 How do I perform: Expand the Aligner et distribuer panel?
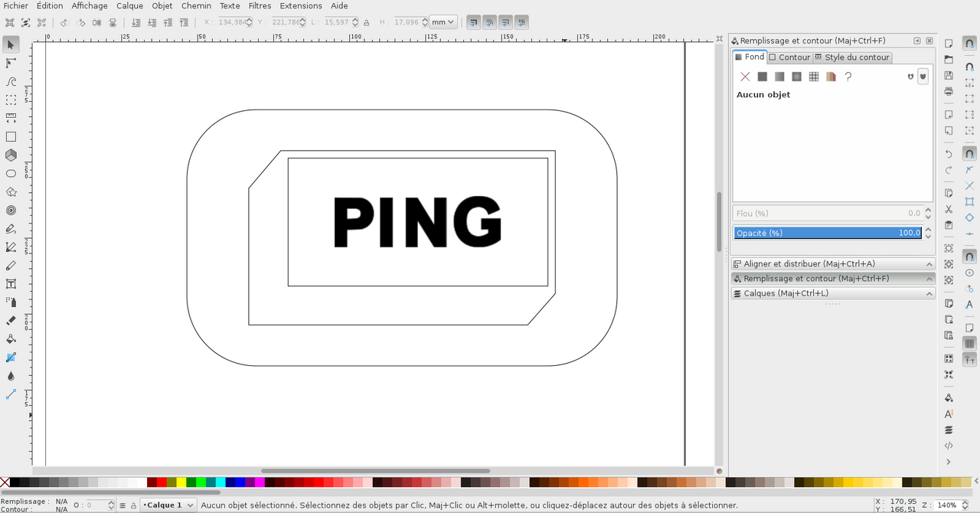(833, 263)
